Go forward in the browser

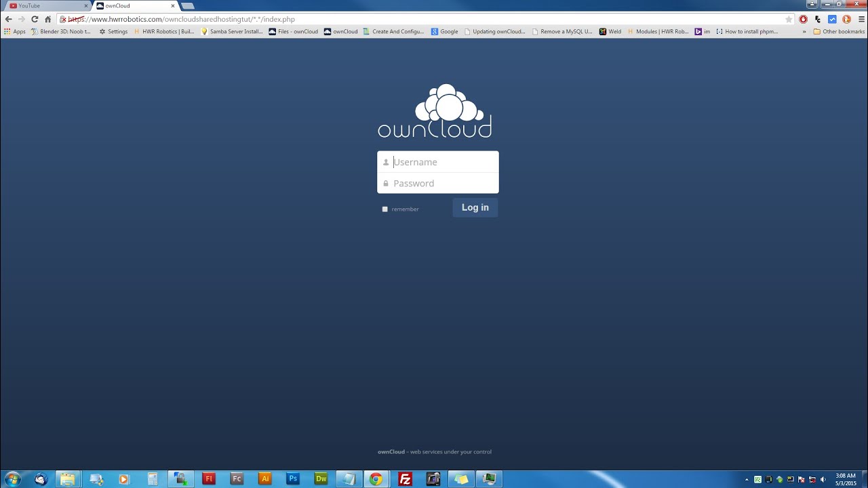coord(21,19)
